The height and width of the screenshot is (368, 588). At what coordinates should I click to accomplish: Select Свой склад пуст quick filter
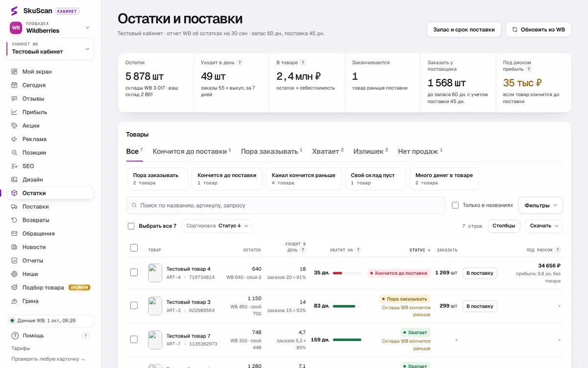click(376, 179)
